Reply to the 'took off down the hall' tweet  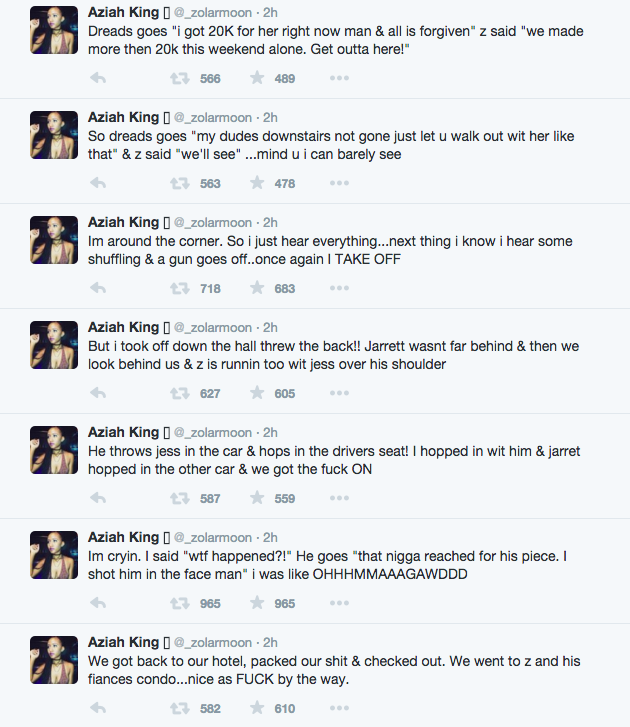tap(98, 393)
